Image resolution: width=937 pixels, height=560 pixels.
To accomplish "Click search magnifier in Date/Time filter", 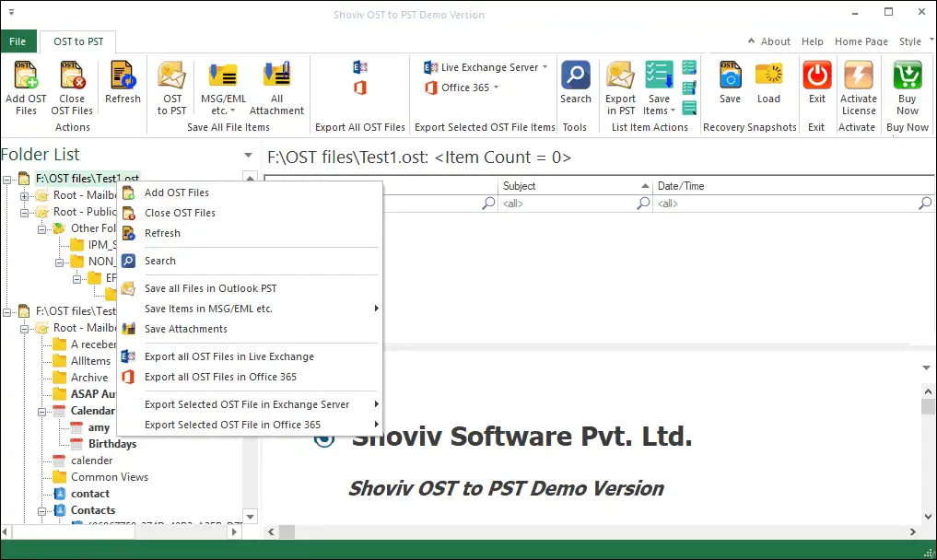I will (924, 204).
